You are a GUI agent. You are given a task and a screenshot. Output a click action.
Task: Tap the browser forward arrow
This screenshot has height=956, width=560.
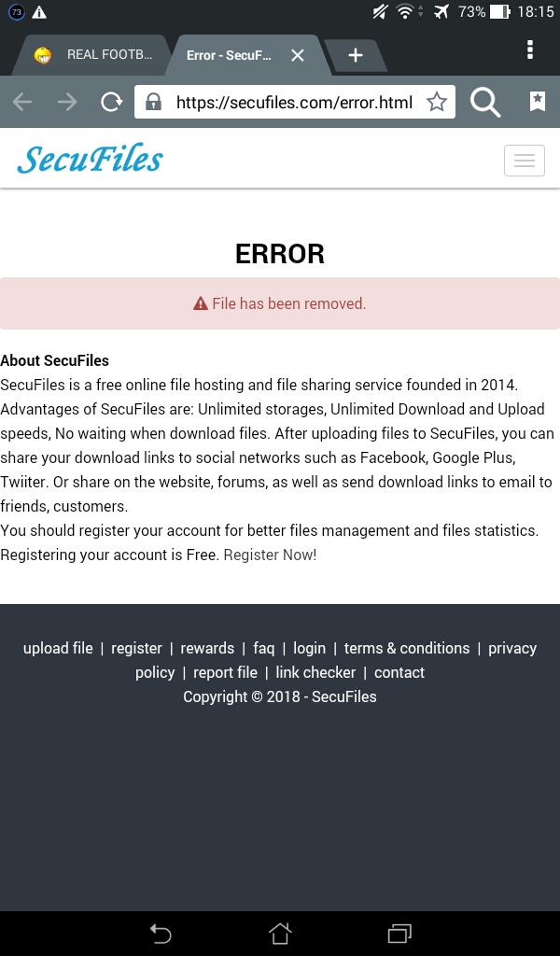(67, 102)
